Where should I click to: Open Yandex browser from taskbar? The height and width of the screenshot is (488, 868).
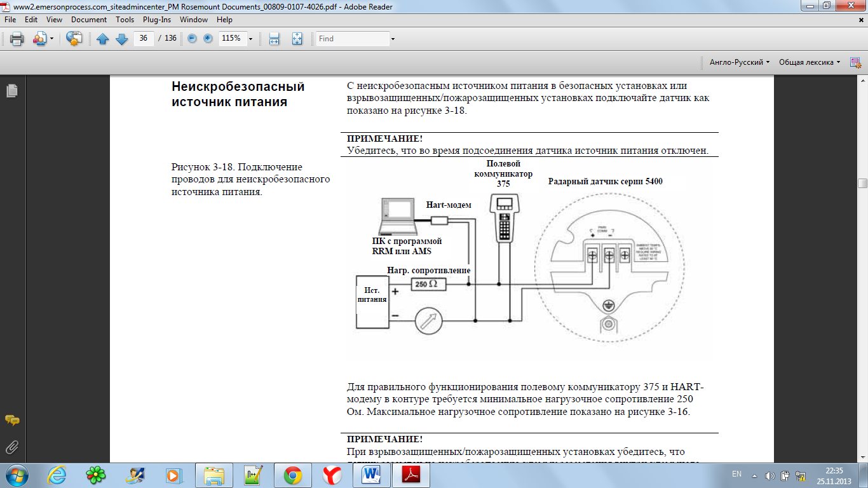332,475
